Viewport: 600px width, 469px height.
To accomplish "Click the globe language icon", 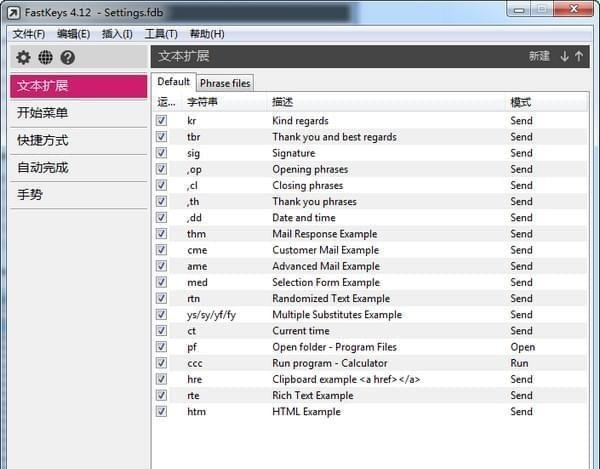I will [x=46, y=57].
